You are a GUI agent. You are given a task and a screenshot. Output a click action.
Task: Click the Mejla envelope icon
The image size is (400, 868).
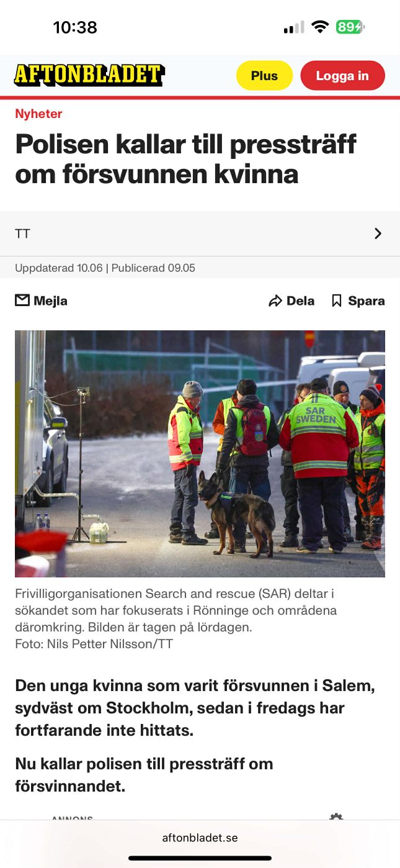(22, 301)
